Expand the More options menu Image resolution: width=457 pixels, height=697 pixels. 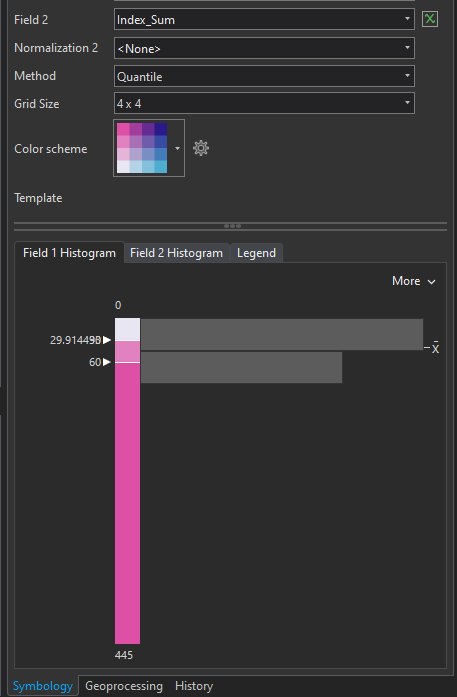coord(413,281)
